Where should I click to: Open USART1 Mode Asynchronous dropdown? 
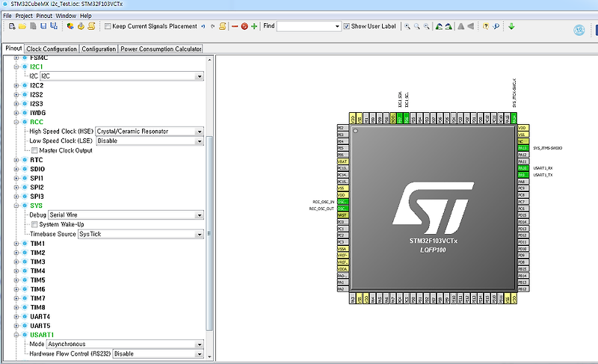[125, 344]
